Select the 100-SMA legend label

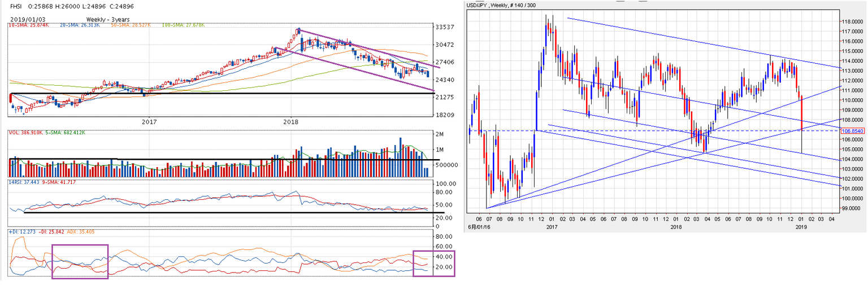pyautogui.click(x=183, y=25)
